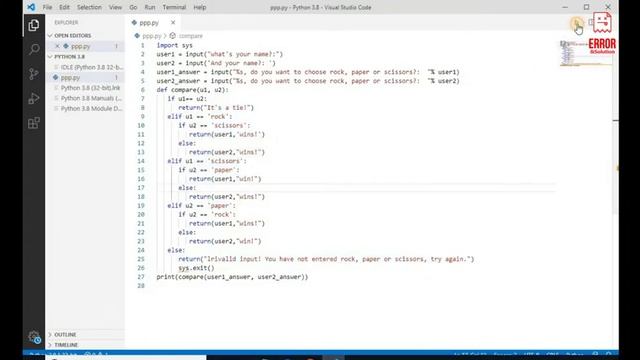The height and width of the screenshot is (360, 640).
Task: Click the return("It's a tie!") line
Action: [216, 108]
